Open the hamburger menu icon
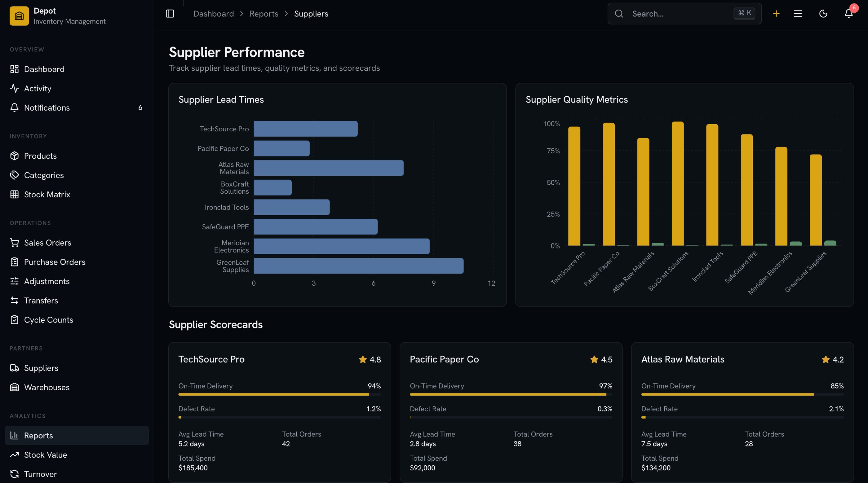868x483 pixels. (x=798, y=14)
